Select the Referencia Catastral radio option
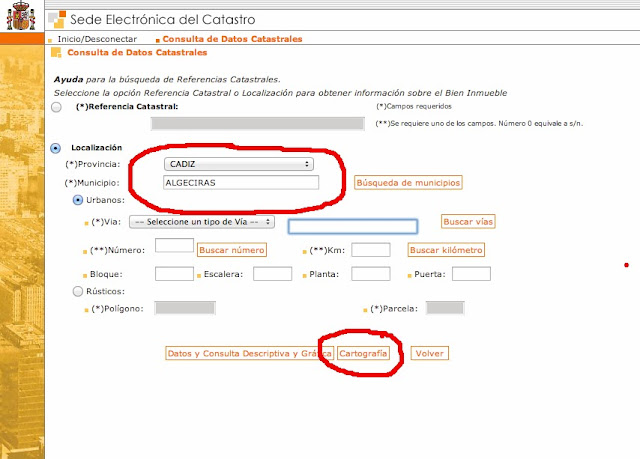Image resolution: width=640 pixels, height=459 pixels. tap(56, 107)
